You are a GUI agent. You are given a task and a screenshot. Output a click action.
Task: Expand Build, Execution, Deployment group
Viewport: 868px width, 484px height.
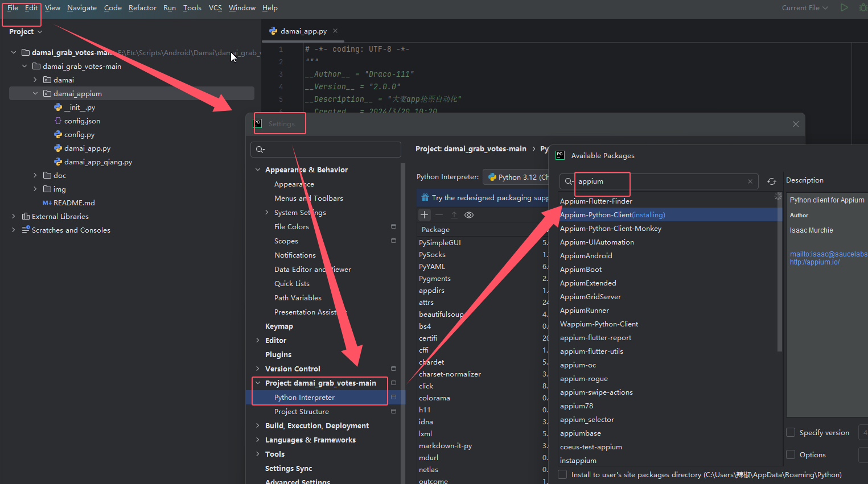coord(258,425)
